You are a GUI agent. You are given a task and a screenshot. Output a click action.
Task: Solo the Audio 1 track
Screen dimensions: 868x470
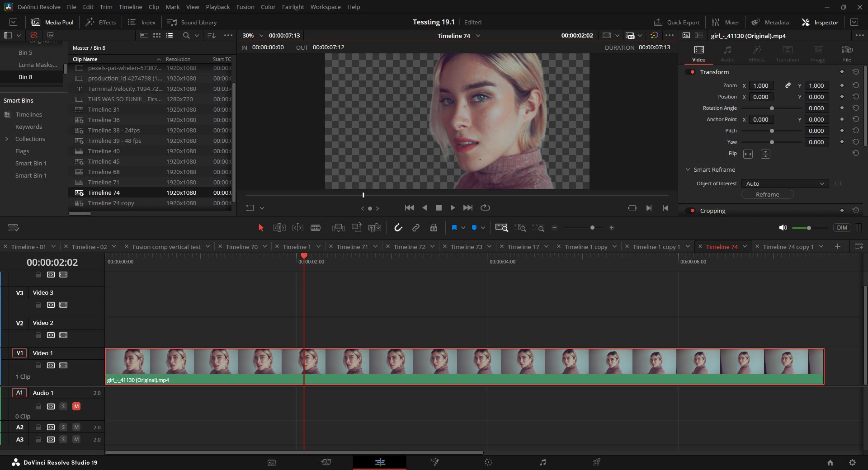(x=63, y=406)
